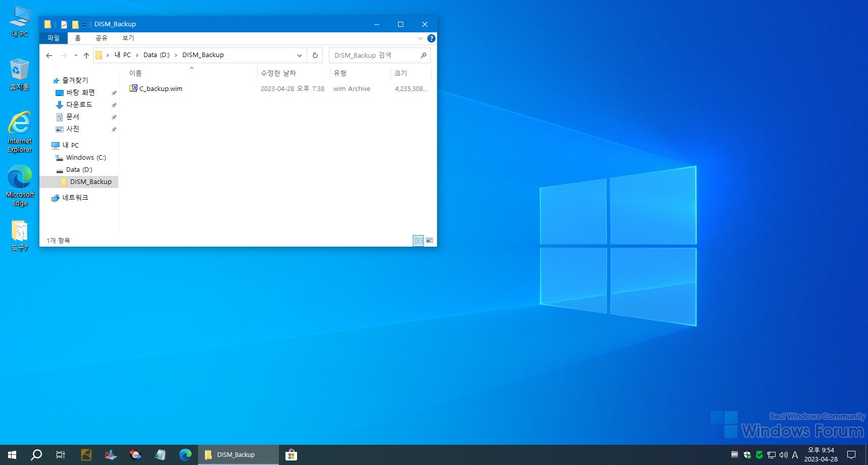Click the back navigation arrow
The image size is (868, 465).
49,56
